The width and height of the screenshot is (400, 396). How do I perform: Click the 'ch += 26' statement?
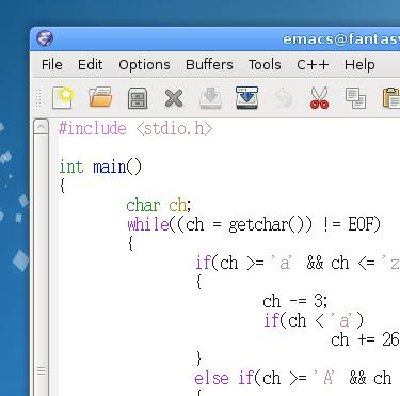[365, 340]
